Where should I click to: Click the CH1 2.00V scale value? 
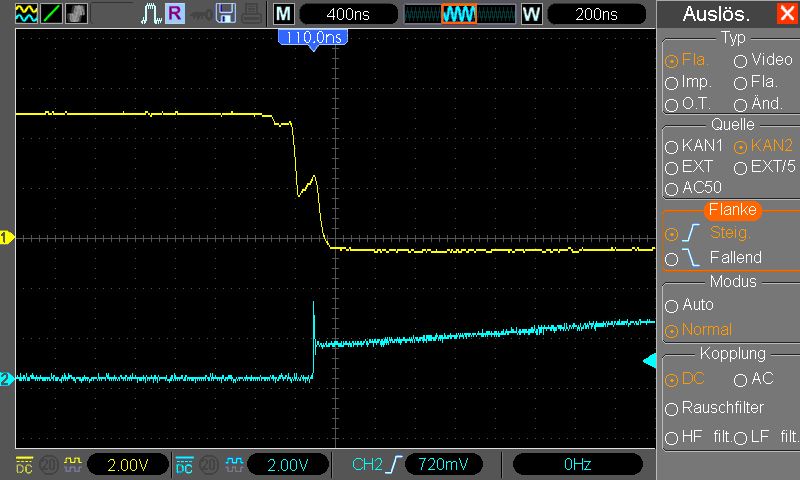tap(128, 465)
